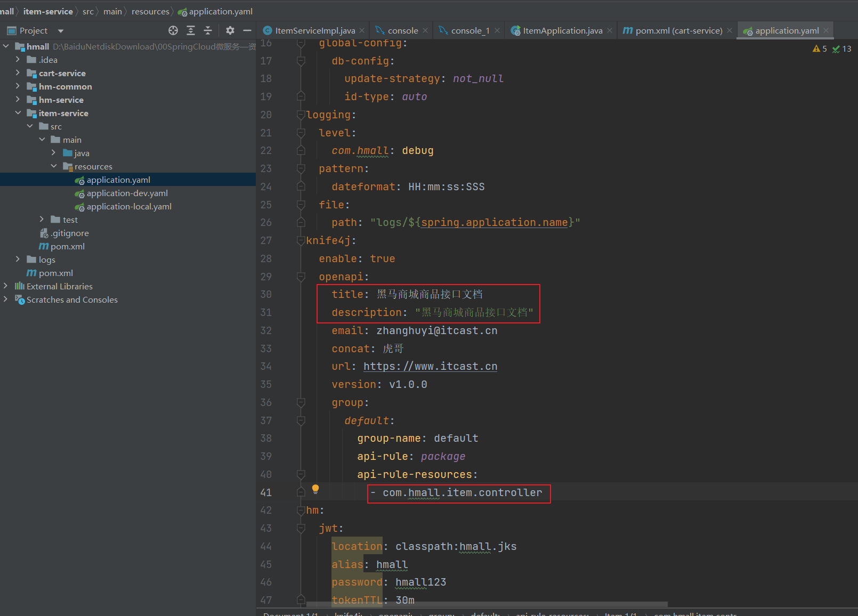This screenshot has width=858, height=616.
Task: Collapse the resources folder
Action: (x=54, y=166)
